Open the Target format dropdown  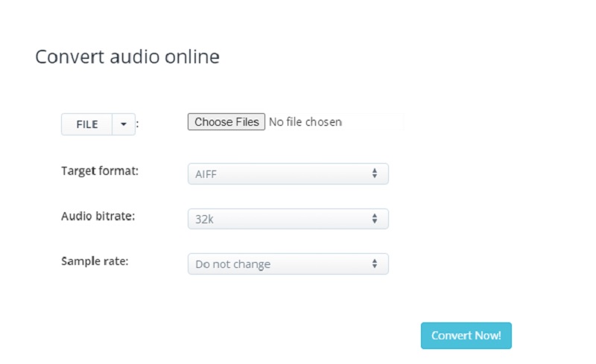pyautogui.click(x=288, y=173)
